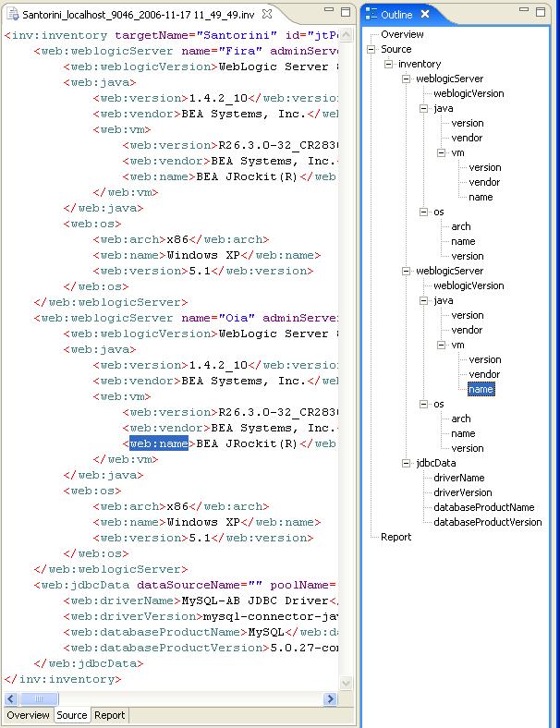Collapse the inventory node in Outline
560x728 pixels.
[x=389, y=64]
